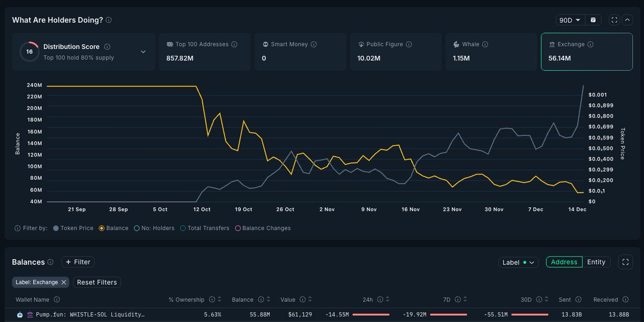Select the No: Holders filter
The height and width of the screenshot is (322, 644).
[136, 228]
